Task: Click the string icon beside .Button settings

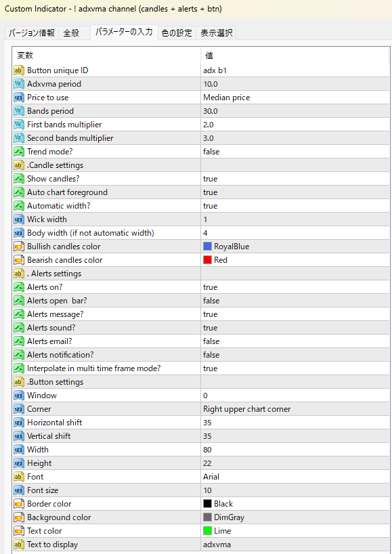Action: point(19,382)
